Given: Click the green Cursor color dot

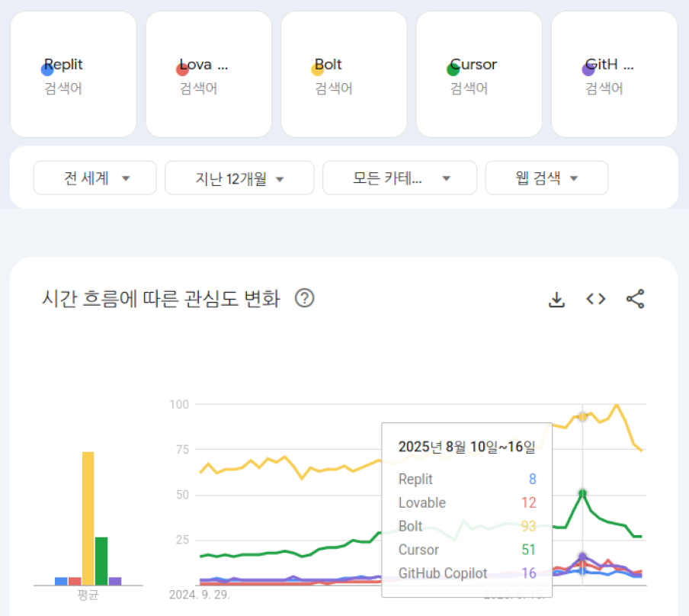Looking at the screenshot, I should 453,69.
